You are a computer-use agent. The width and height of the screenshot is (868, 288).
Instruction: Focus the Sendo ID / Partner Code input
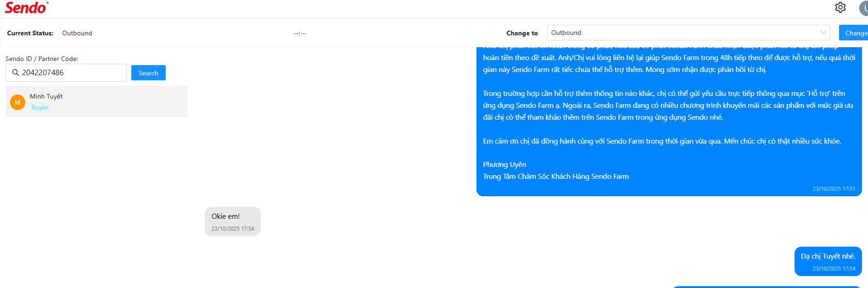66,72
